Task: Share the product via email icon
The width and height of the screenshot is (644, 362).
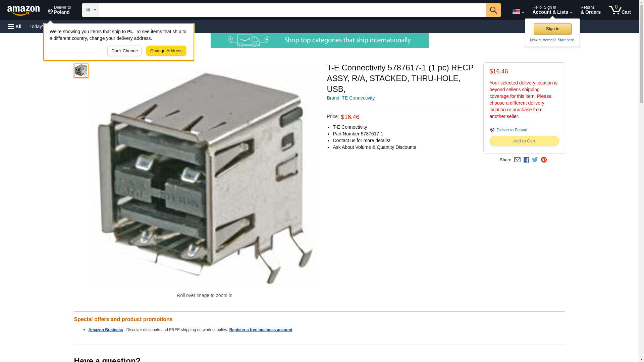Action: [517, 160]
